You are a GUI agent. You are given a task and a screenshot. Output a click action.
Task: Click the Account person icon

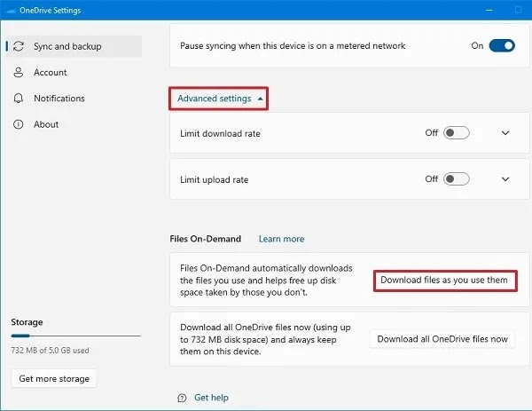pyautogui.click(x=19, y=73)
